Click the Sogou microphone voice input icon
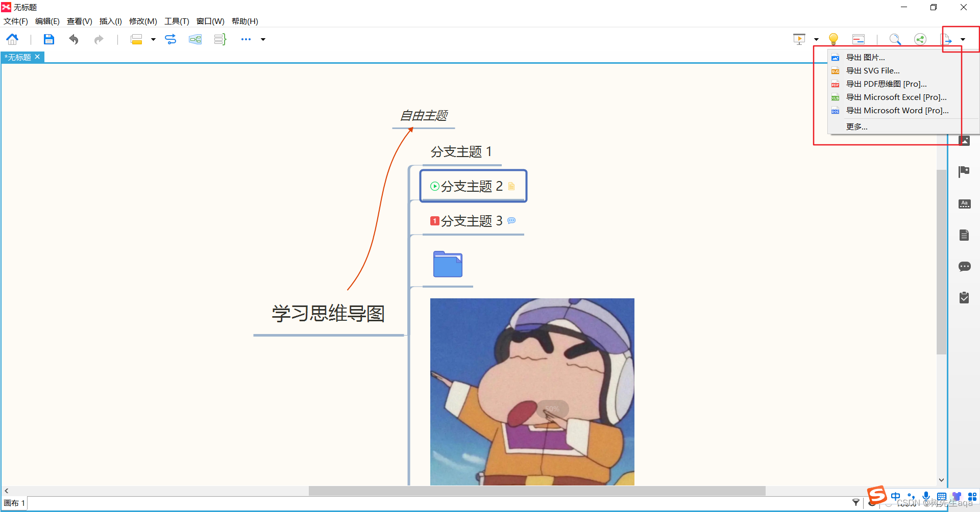 click(926, 496)
